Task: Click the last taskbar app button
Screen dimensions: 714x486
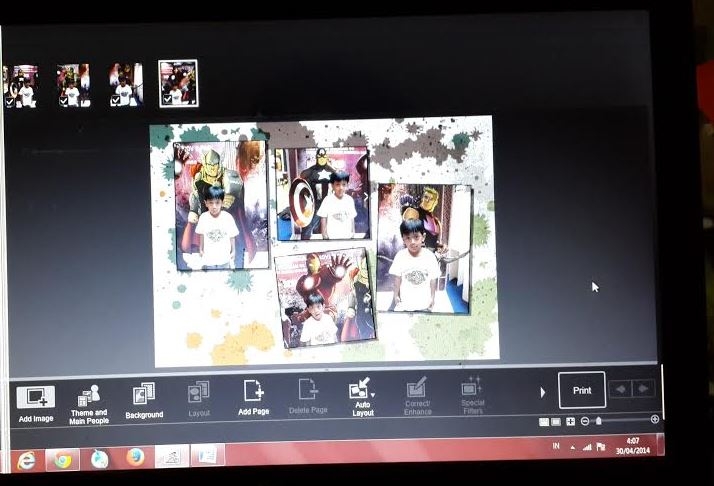Action: (208, 455)
